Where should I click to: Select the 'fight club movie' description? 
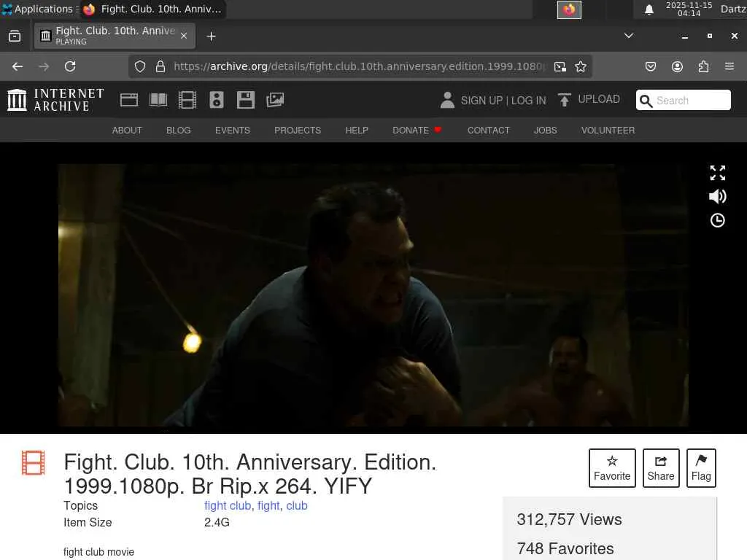98,552
